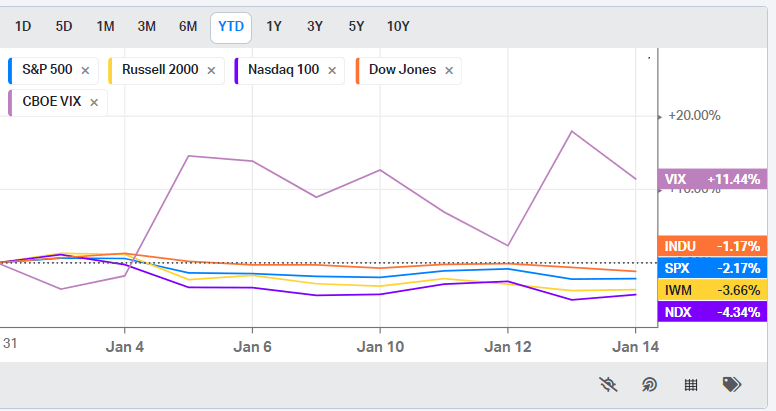Click the target cursor tracking icon
Viewport: 776px width, 411px height.
pyautogui.click(x=648, y=384)
